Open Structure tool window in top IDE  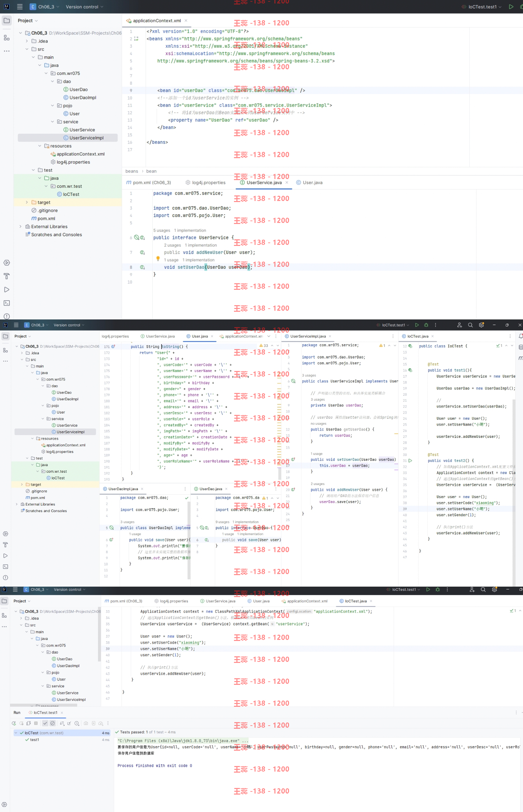pyautogui.click(x=7, y=38)
